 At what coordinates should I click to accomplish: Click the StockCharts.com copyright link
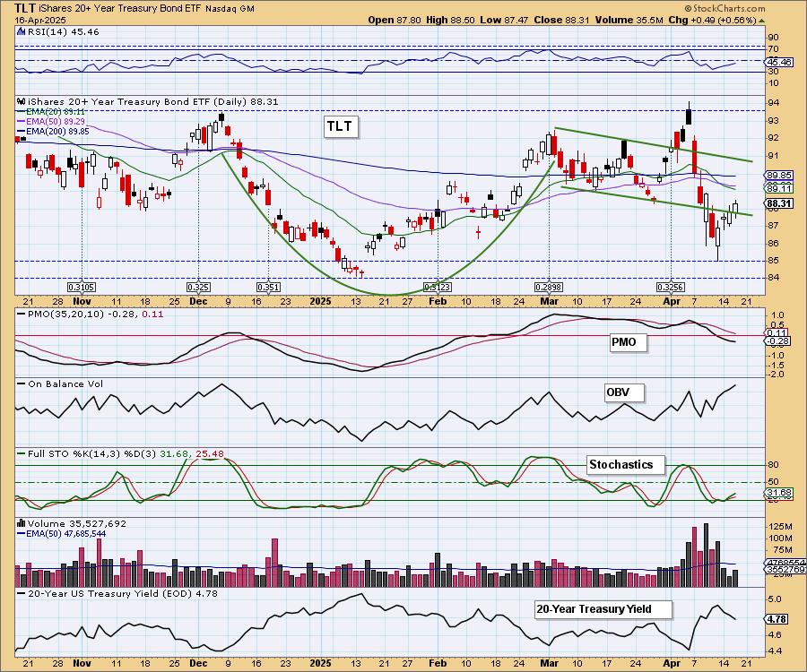[725, 8]
